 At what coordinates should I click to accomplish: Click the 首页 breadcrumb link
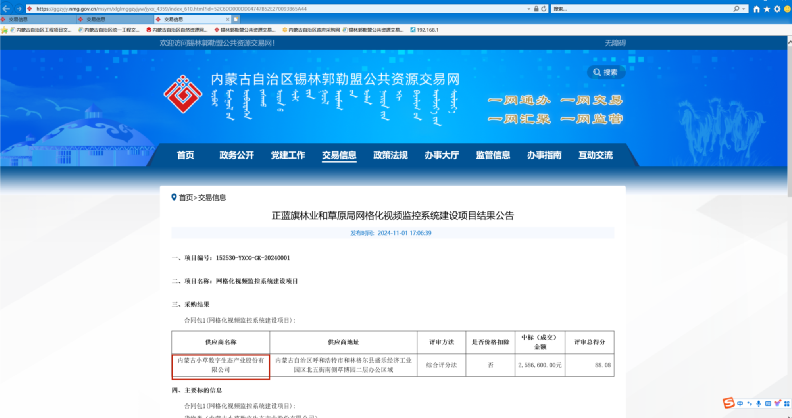186,197
